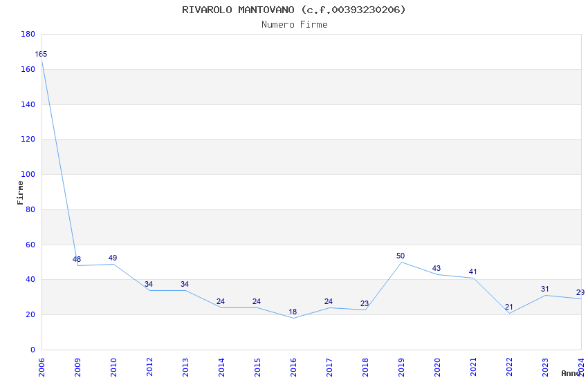588x380 pixels.
Task: Select the data label 41 for 2021
Action: tap(472, 272)
